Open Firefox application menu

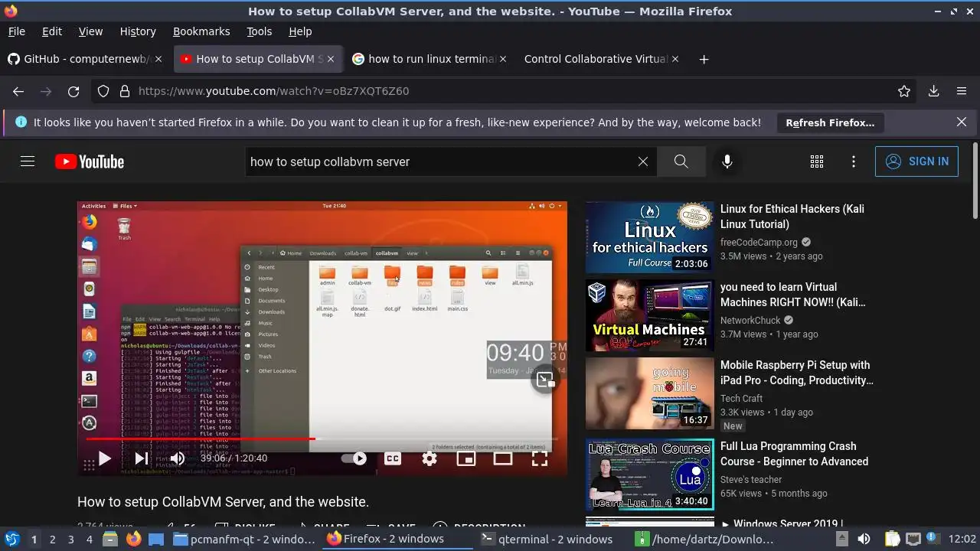tap(962, 91)
